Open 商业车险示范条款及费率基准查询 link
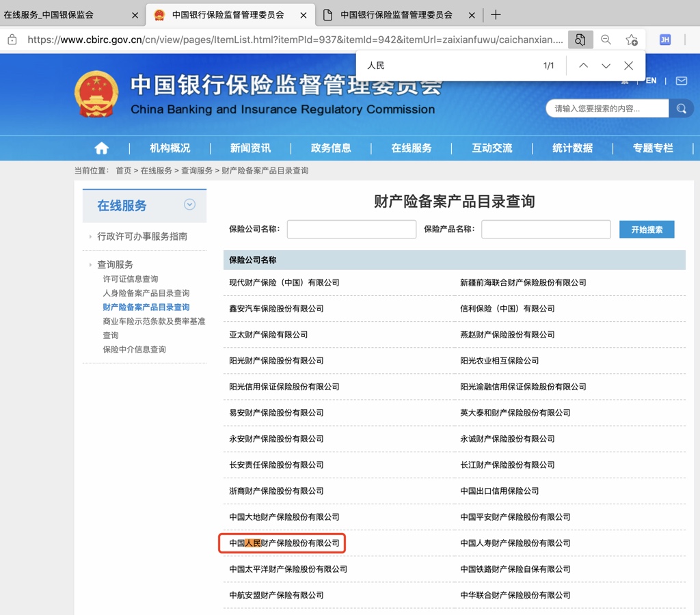 click(154, 328)
